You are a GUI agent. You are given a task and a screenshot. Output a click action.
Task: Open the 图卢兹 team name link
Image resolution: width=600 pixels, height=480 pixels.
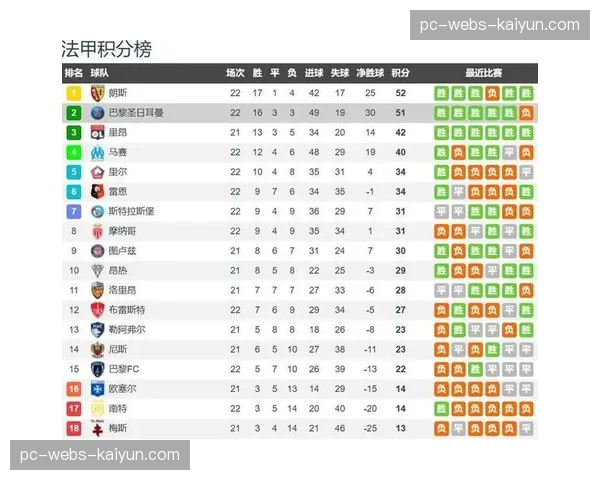pos(121,251)
